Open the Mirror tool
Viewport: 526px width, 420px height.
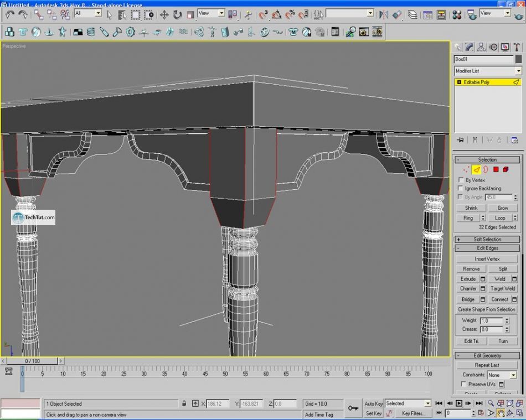tap(384, 14)
